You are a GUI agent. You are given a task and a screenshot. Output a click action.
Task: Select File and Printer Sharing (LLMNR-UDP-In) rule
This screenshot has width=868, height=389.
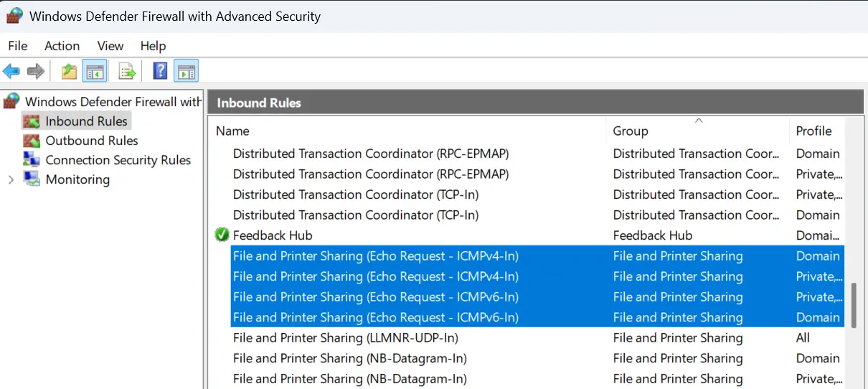[x=346, y=337]
